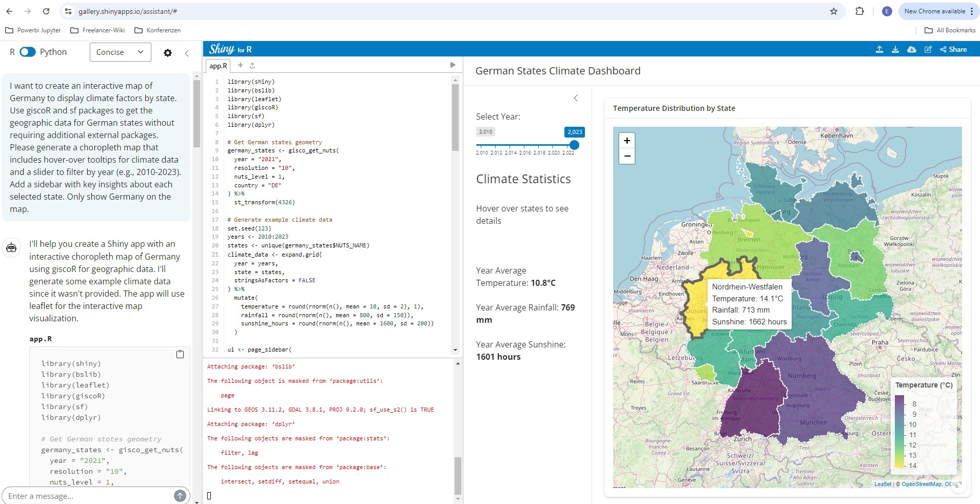The width and height of the screenshot is (980, 504).
Task: Zoom out on the map
Action: tap(626, 156)
